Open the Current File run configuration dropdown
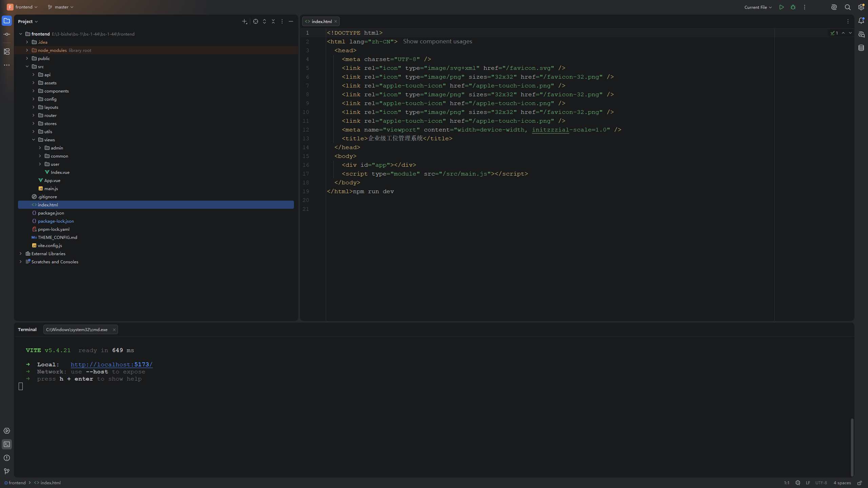 coord(758,7)
